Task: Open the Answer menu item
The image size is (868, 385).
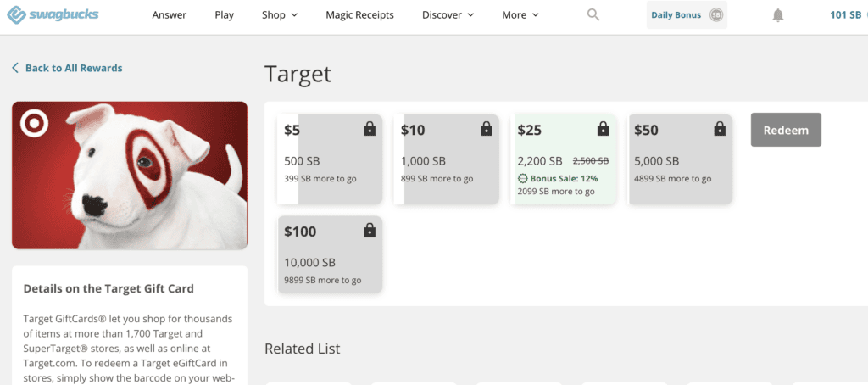Action: click(x=170, y=15)
